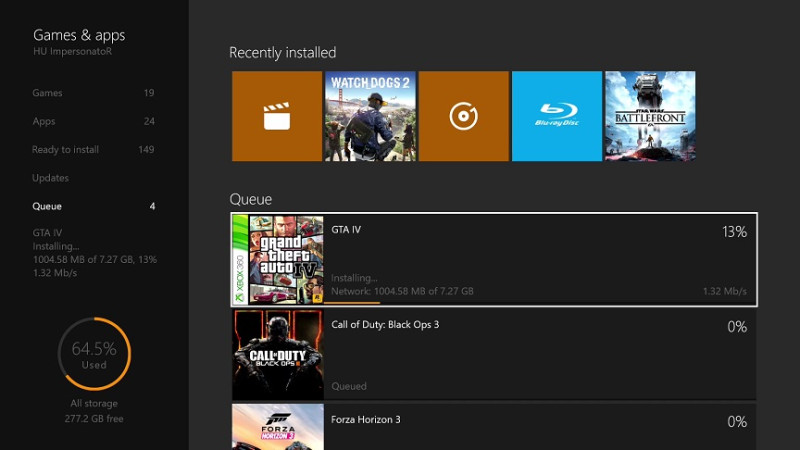Click 'Network: 1004.58 MB of 7.27 GB' text

coord(403,291)
